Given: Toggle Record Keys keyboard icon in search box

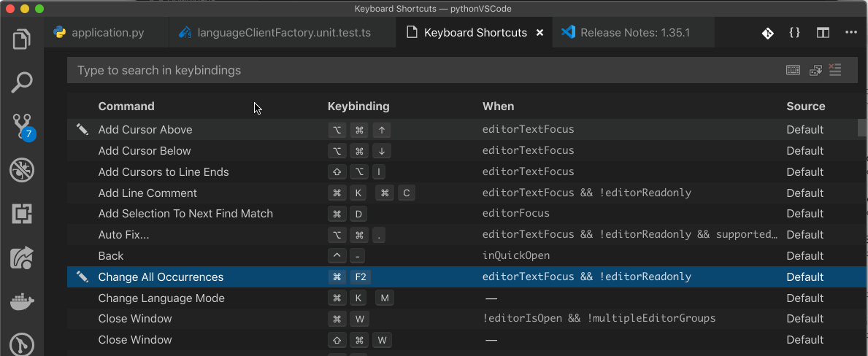Looking at the screenshot, I should point(794,70).
